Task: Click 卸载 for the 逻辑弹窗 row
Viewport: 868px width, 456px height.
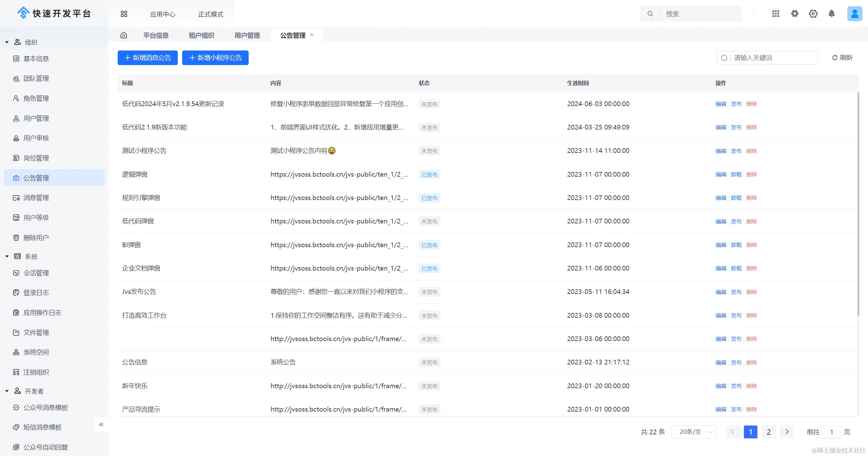Action: pyautogui.click(x=736, y=174)
